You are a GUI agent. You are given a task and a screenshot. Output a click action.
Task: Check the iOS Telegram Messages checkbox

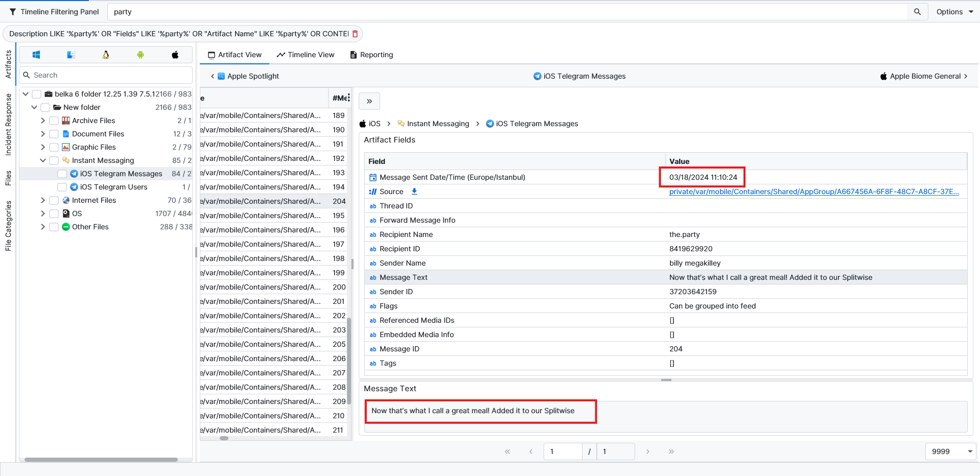click(x=62, y=174)
